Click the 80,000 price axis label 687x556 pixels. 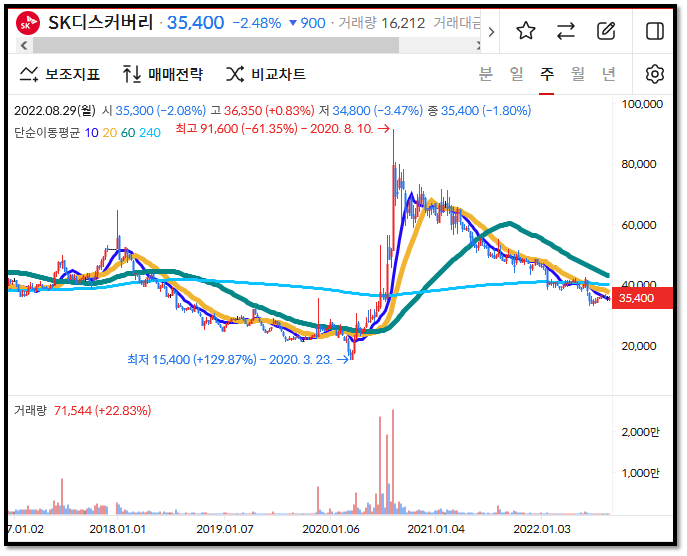pyautogui.click(x=639, y=164)
